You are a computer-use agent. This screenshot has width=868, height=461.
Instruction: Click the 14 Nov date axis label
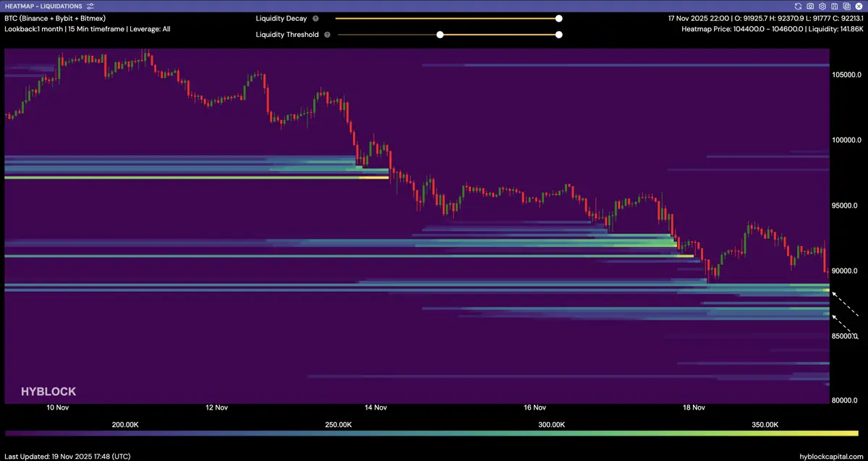click(375, 407)
